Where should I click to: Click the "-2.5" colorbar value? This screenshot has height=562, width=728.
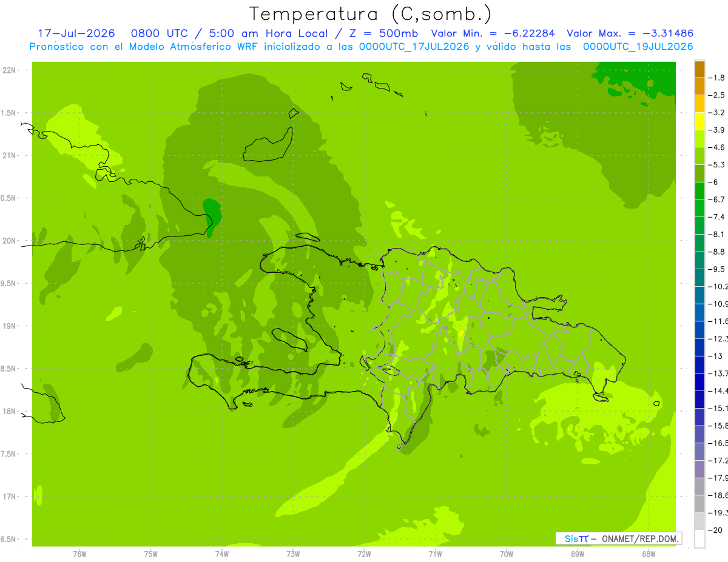click(x=716, y=95)
